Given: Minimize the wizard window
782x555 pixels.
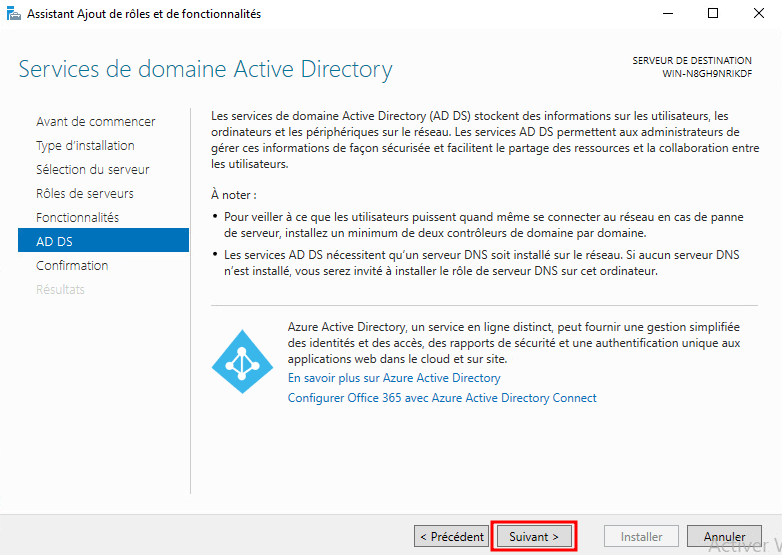Looking at the screenshot, I should click(x=667, y=14).
